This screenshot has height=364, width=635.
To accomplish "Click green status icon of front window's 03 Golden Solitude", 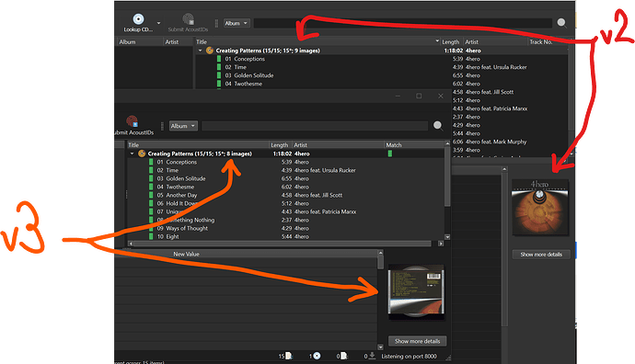I will 151,178.
